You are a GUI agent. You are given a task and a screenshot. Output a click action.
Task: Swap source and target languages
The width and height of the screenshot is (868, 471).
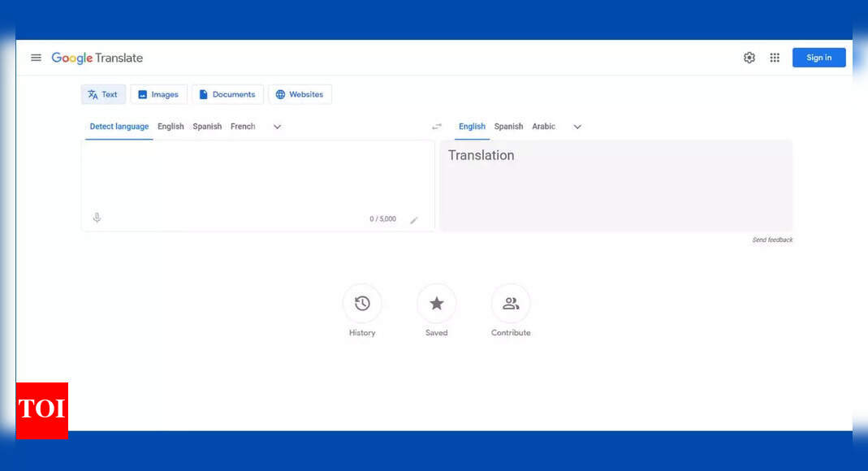(x=437, y=127)
